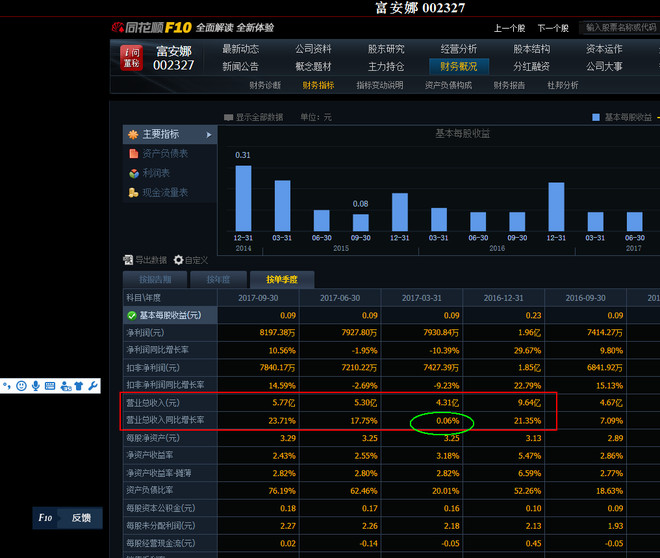
Task: Open the 经营分析 menu
Action: (x=459, y=49)
